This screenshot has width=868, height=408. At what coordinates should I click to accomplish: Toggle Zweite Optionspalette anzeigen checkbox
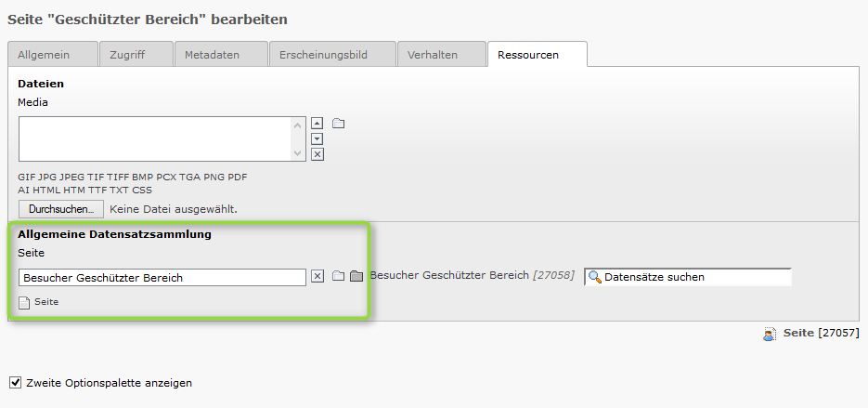(16, 383)
